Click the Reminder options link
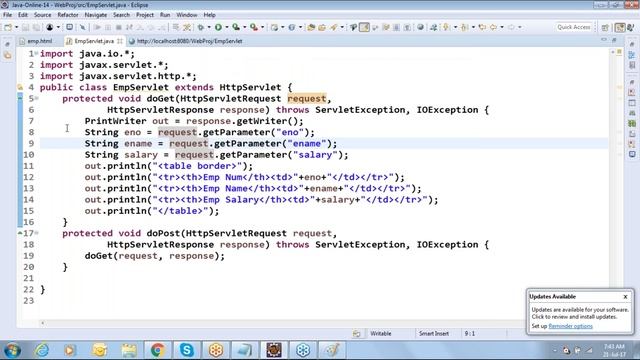Image resolution: width=640 pixels, height=360 pixels. pos(570,326)
